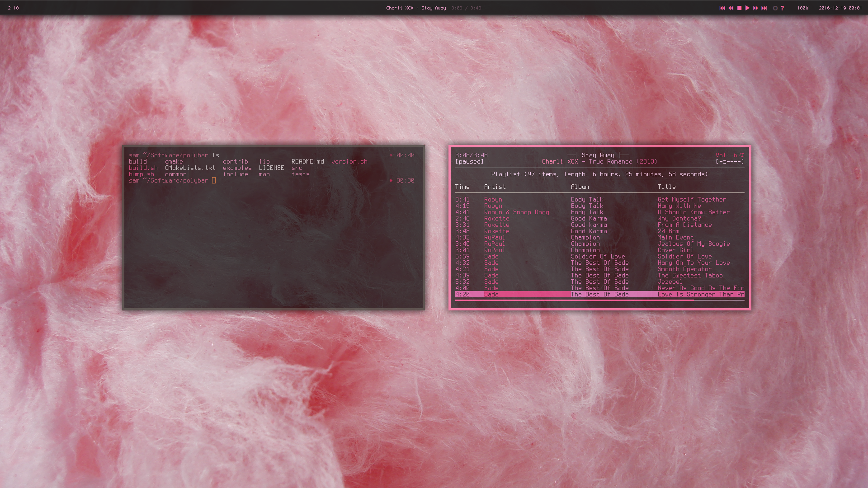The image size is (868, 488).
Task: Click the 100% volume indicator in bar
Action: coord(802,8)
